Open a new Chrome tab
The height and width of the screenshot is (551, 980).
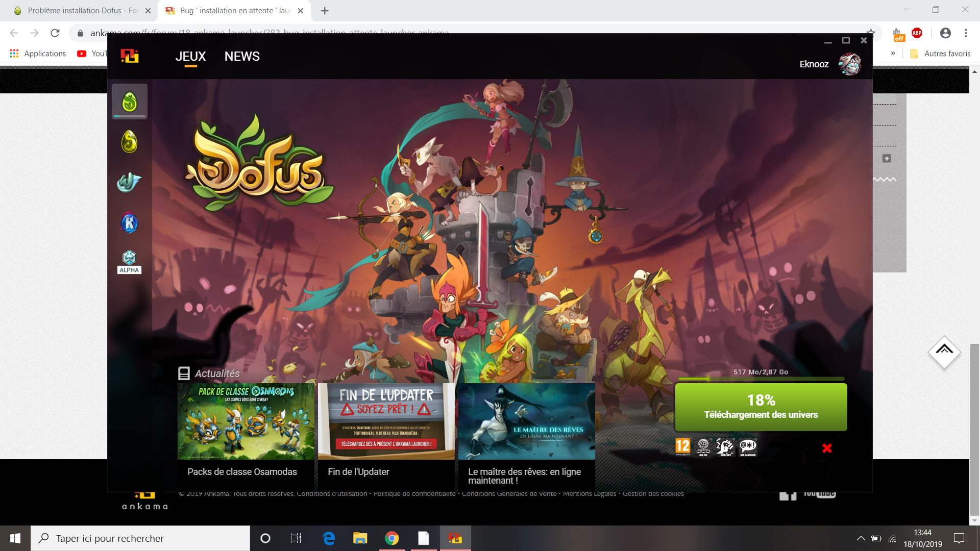pyautogui.click(x=325, y=11)
